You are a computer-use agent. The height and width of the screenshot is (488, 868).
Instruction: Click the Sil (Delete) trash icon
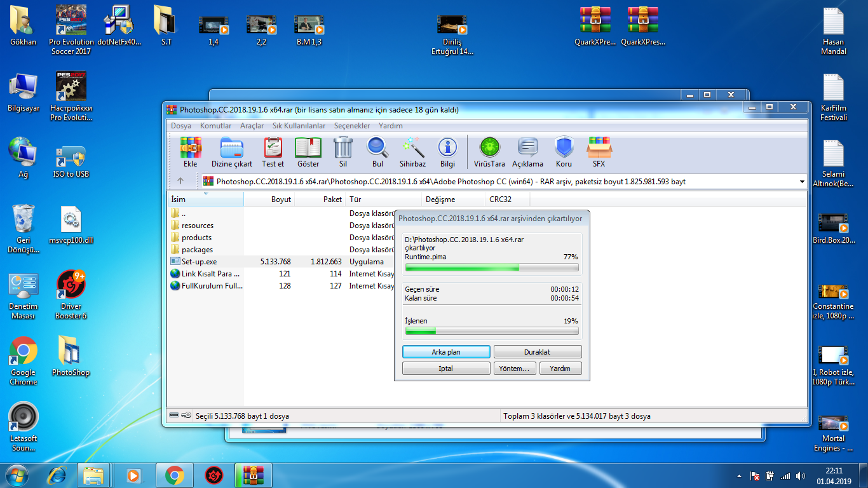click(343, 152)
